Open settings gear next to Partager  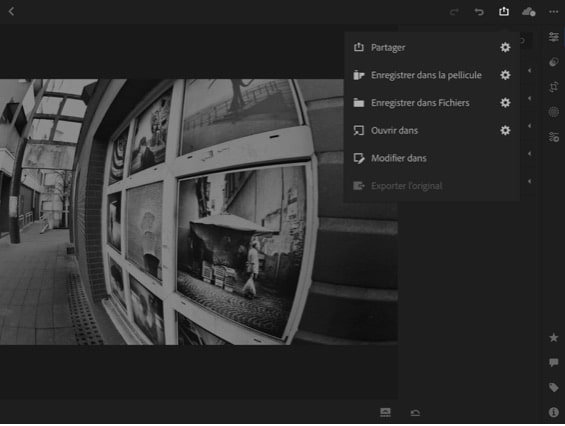[x=505, y=47]
